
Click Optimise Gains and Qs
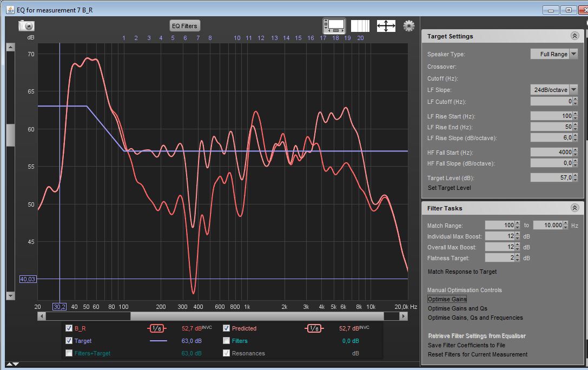[458, 308]
